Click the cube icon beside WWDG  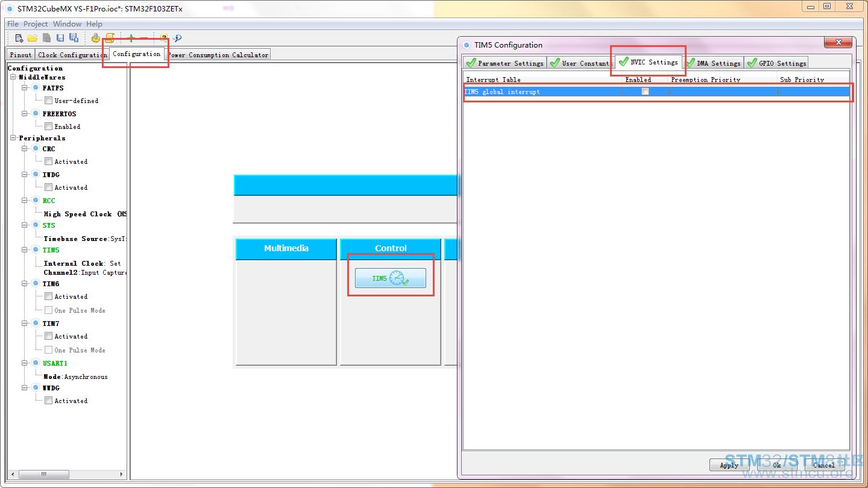click(36, 388)
